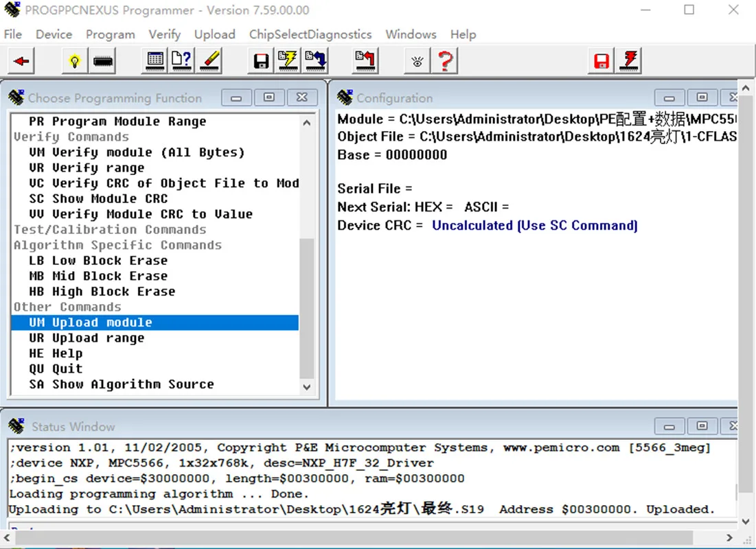756x549 pixels.
Task: Click main window horizontal scroll left arrow
Action: [7, 537]
